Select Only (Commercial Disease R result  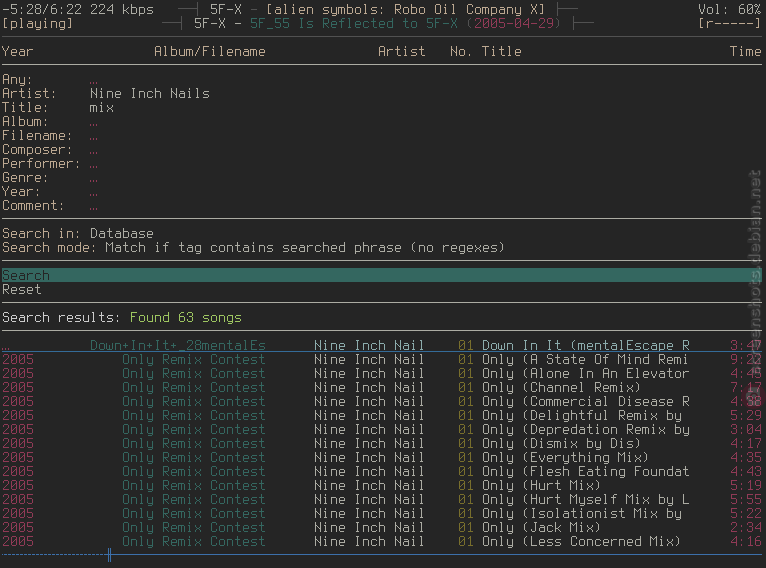[381, 401]
